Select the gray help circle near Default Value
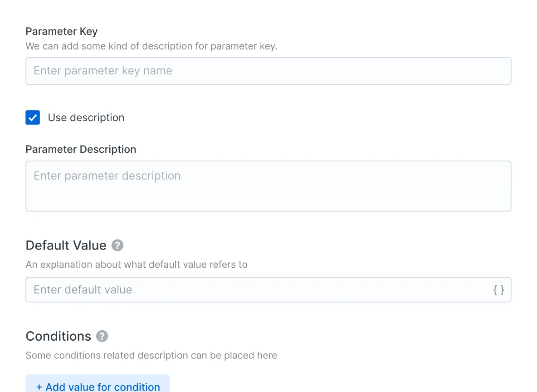 point(117,245)
